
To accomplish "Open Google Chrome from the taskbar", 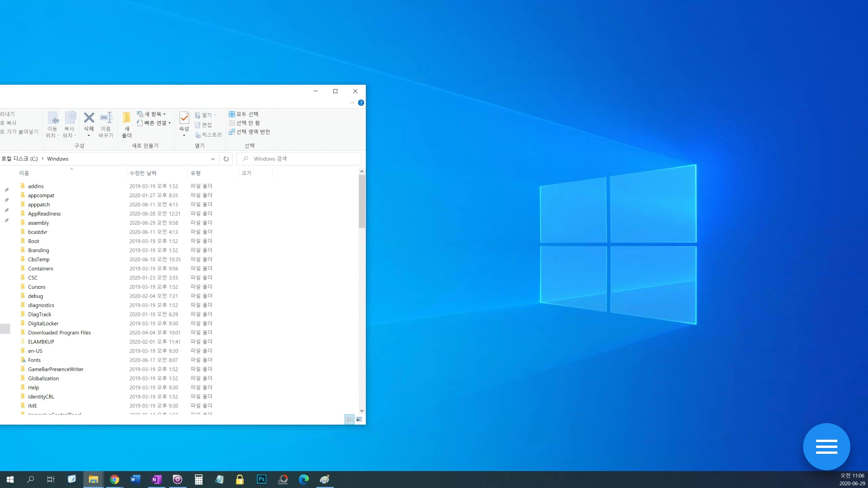I will [x=114, y=479].
